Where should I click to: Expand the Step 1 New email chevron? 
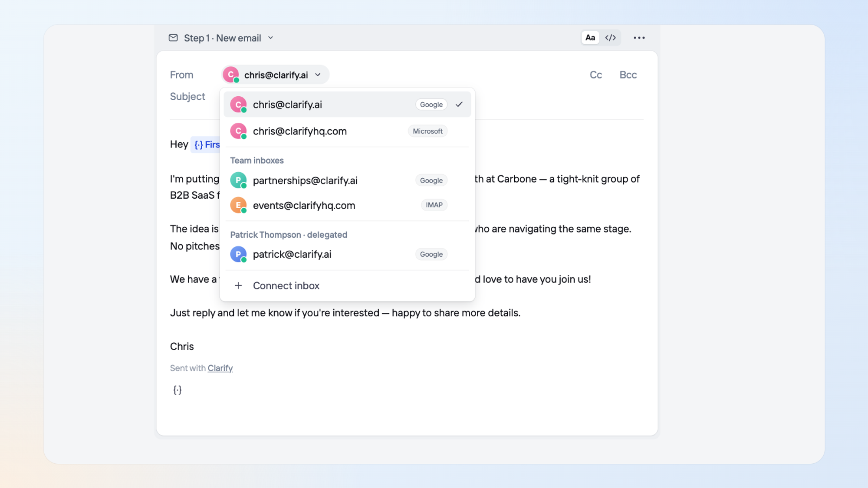point(270,38)
